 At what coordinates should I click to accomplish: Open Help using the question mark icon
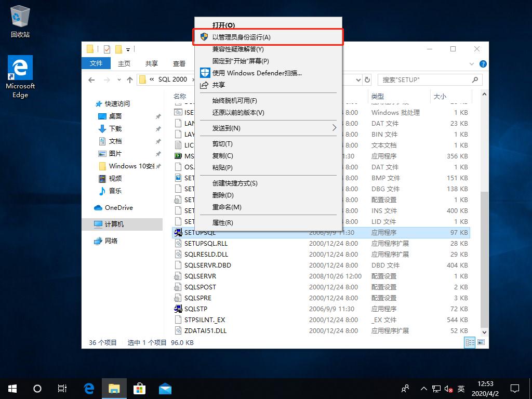(x=483, y=63)
